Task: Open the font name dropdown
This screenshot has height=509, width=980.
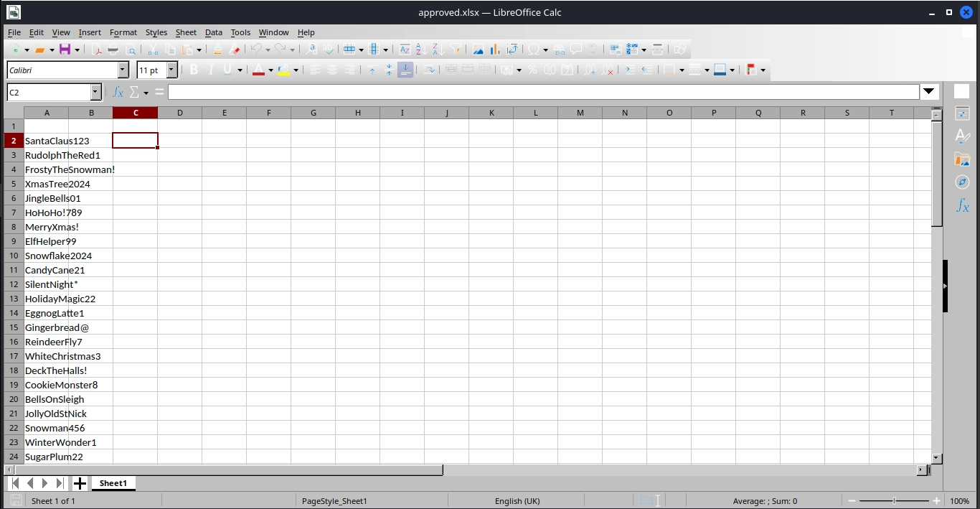Action: coord(123,70)
